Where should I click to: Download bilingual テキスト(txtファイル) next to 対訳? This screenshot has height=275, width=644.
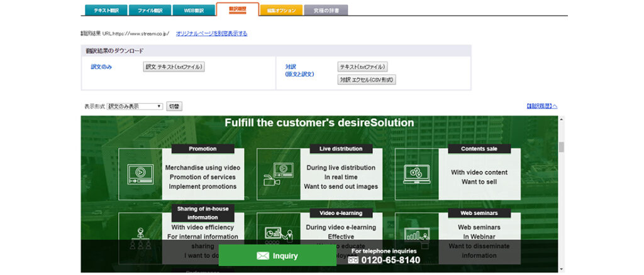(362, 67)
